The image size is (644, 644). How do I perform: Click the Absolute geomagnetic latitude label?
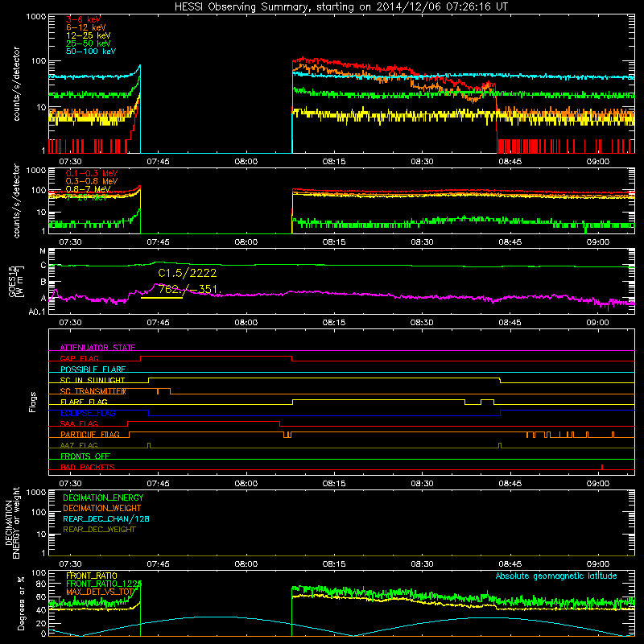(x=556, y=576)
